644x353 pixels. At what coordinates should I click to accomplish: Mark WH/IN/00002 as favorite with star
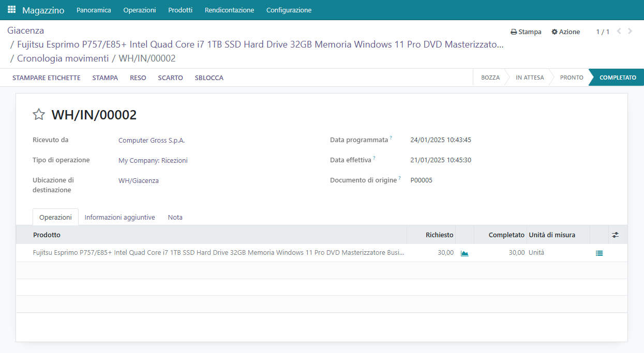coord(39,115)
